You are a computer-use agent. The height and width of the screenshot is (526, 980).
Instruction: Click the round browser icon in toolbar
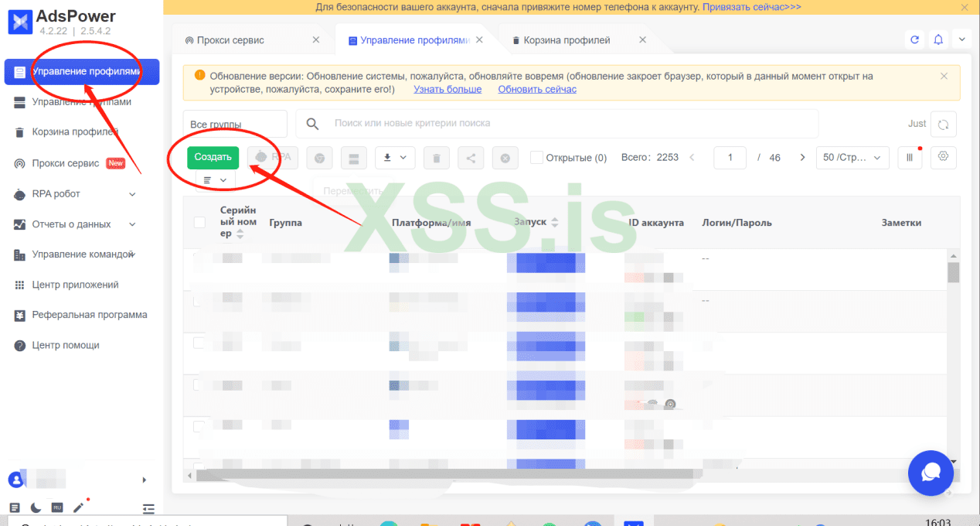(x=319, y=158)
